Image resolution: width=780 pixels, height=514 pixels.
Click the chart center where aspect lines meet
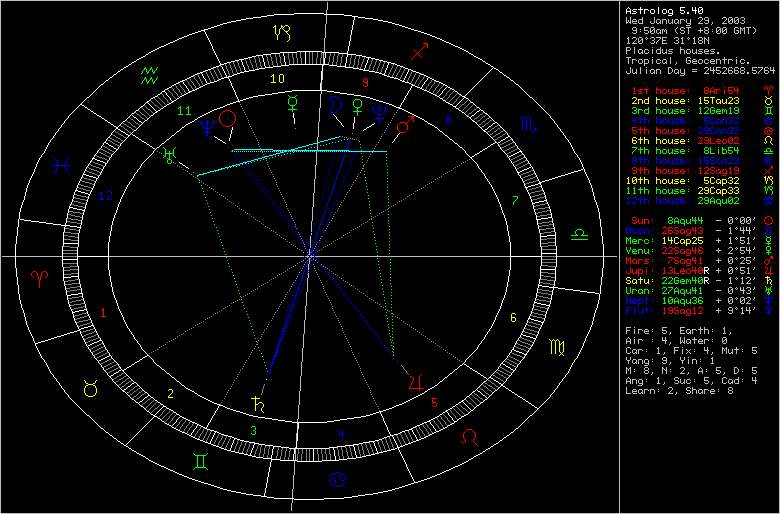pyautogui.click(x=310, y=257)
